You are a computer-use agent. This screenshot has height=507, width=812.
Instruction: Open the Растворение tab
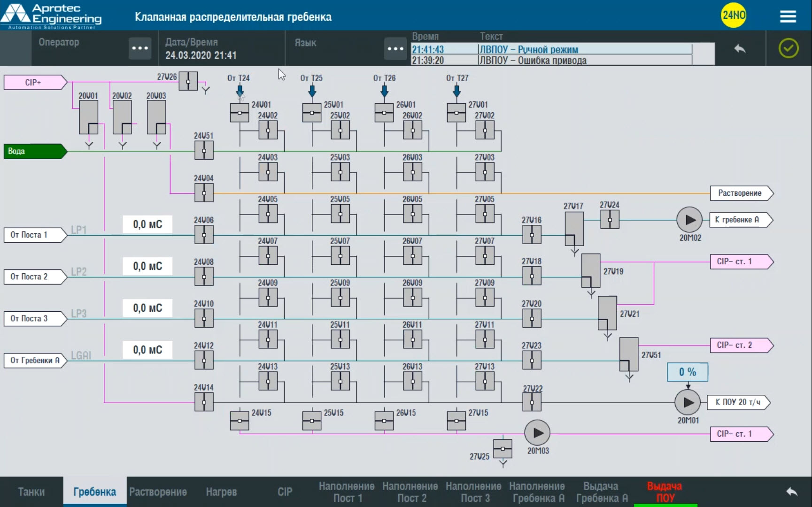coord(158,492)
